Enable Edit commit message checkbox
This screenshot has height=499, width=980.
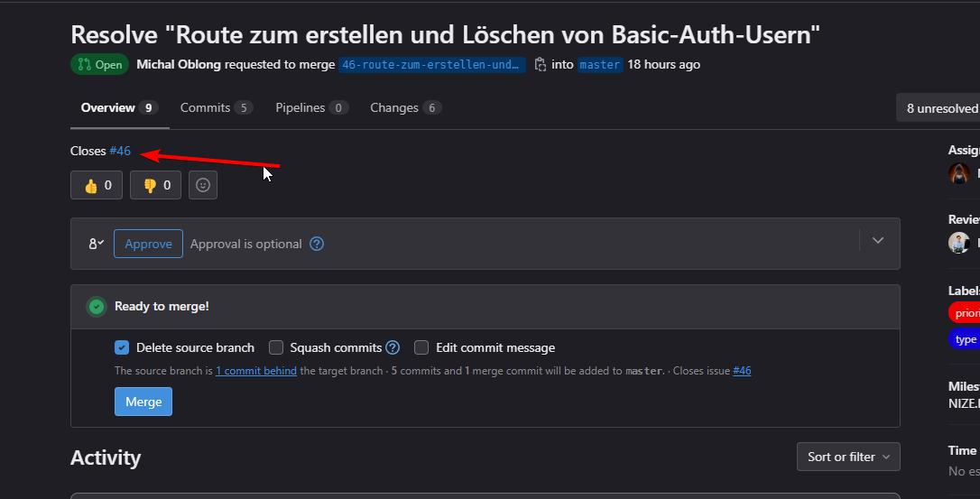[x=421, y=347]
